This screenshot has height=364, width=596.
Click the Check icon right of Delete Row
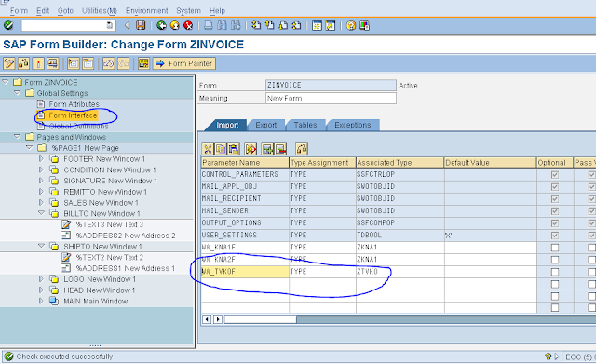(302, 149)
